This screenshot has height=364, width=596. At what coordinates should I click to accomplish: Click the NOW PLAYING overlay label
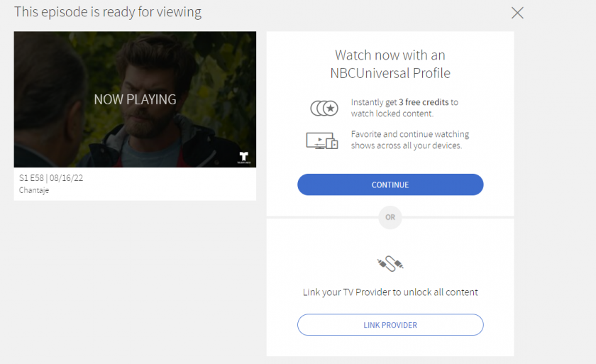(135, 100)
